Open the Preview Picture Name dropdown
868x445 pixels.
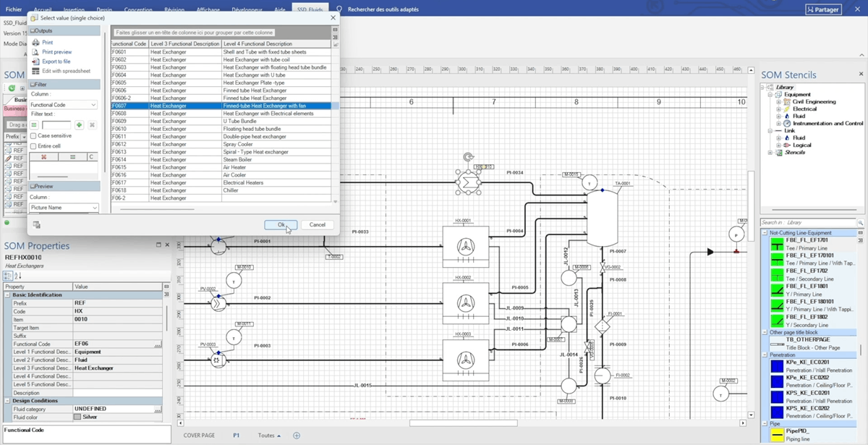[65, 206]
